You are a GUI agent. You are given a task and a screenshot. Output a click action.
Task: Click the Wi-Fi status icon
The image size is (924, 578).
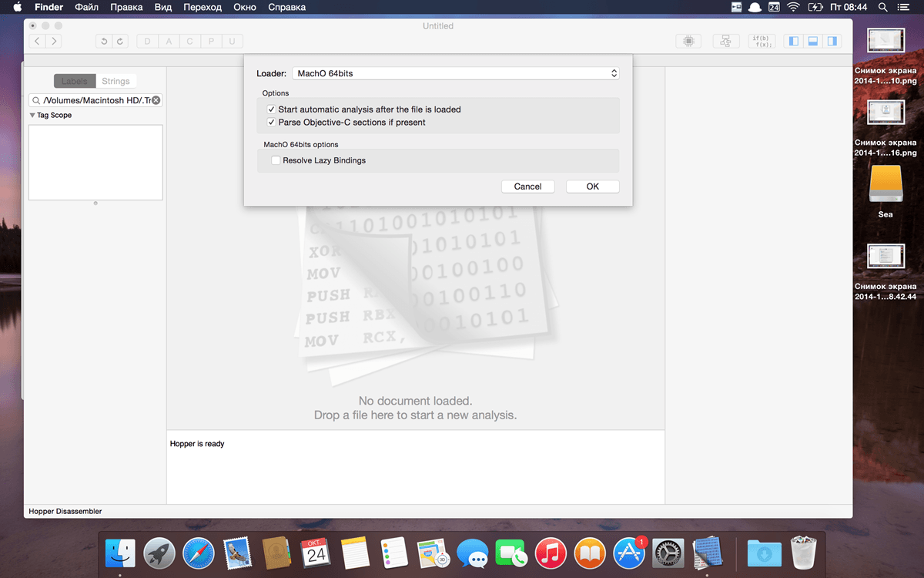point(793,7)
